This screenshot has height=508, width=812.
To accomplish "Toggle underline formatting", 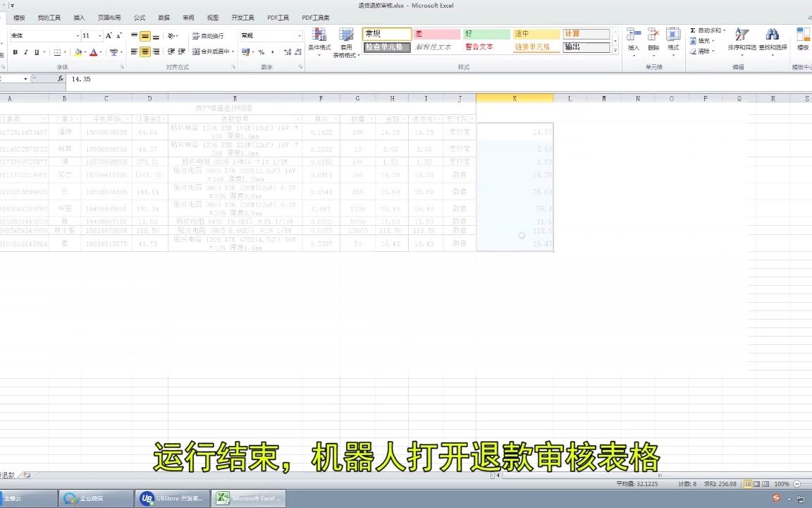I will coord(36,52).
